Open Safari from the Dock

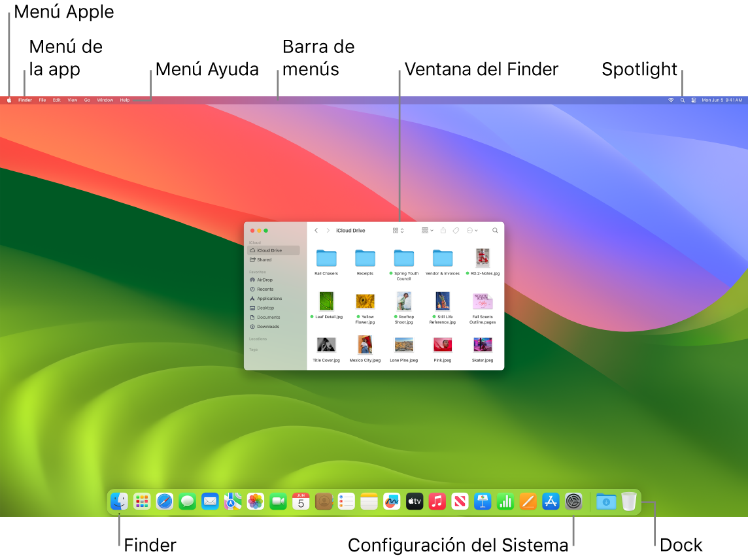(164, 502)
